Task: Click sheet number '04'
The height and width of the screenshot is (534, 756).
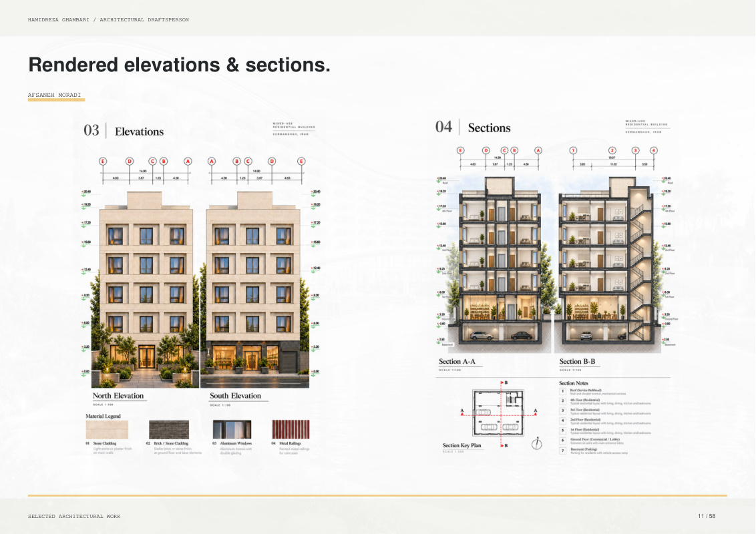Action: click(x=443, y=127)
